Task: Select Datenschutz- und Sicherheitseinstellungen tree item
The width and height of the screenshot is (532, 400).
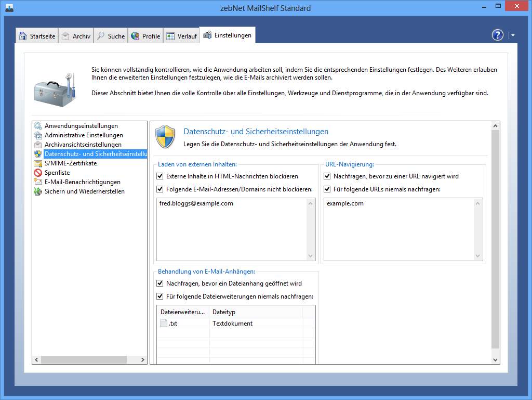Action: 96,154
